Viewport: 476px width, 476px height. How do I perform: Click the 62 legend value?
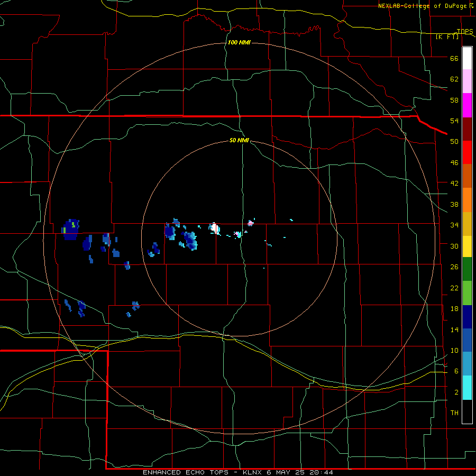point(454,79)
